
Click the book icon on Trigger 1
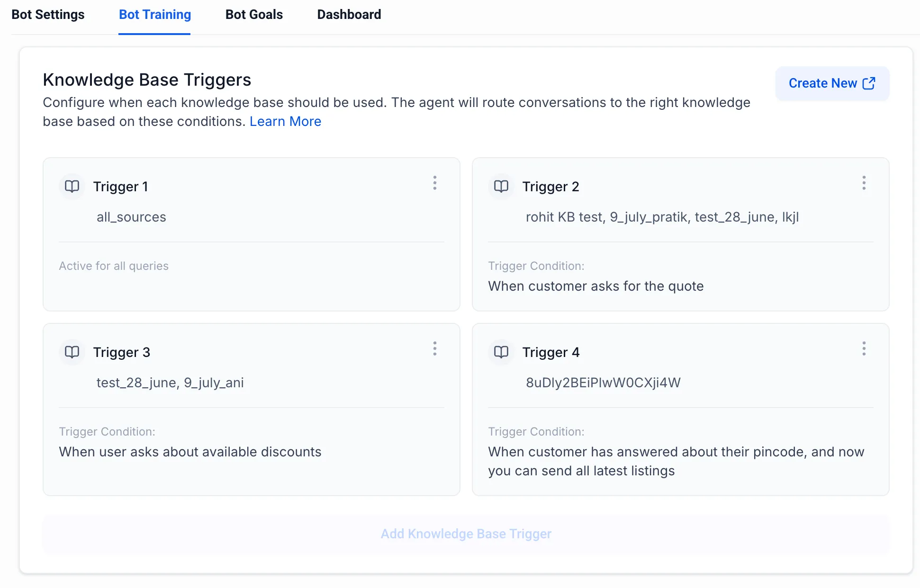click(72, 187)
